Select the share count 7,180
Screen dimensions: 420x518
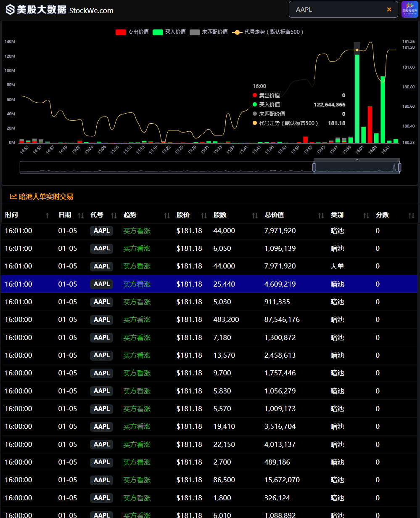(222, 337)
